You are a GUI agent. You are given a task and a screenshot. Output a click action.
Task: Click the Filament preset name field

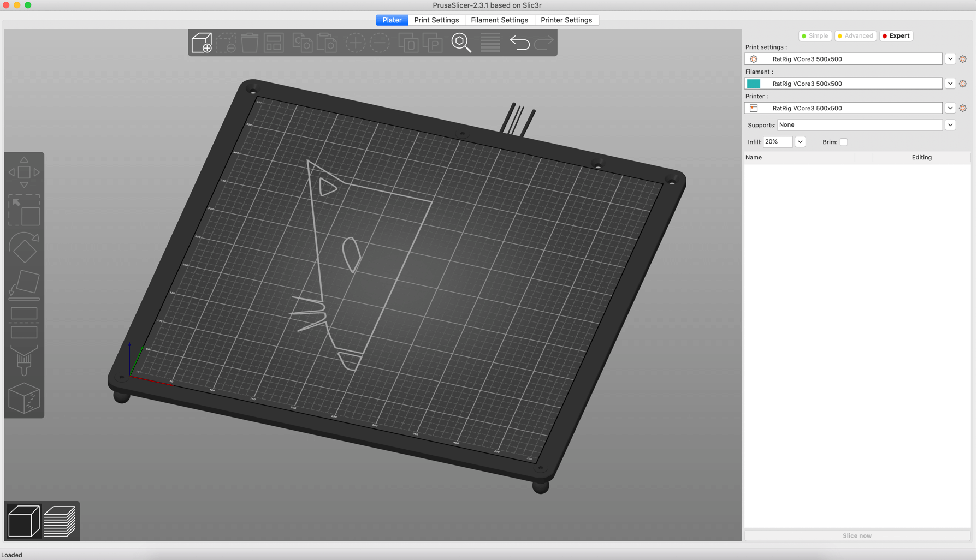pyautogui.click(x=843, y=84)
